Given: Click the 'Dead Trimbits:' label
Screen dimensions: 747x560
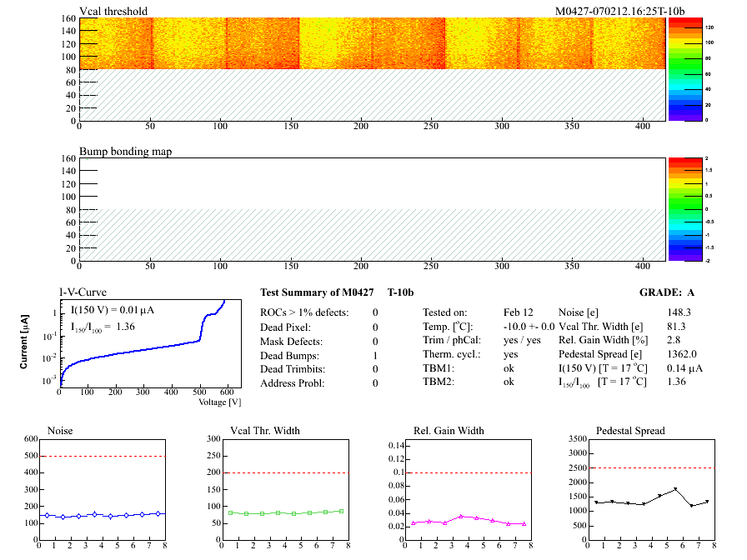Looking at the screenshot, I should point(293,369).
